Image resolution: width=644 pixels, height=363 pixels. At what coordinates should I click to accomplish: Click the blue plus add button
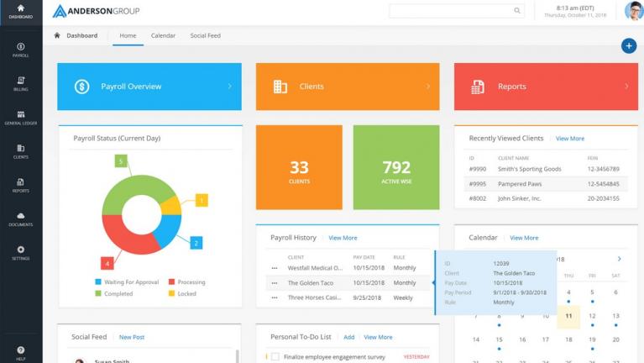coord(629,45)
